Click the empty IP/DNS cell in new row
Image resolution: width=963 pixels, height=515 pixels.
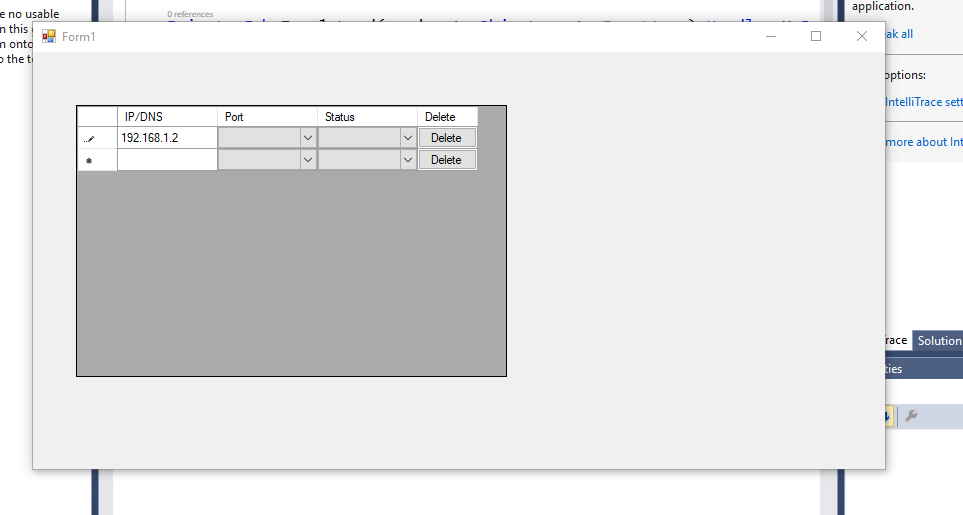[x=167, y=160]
